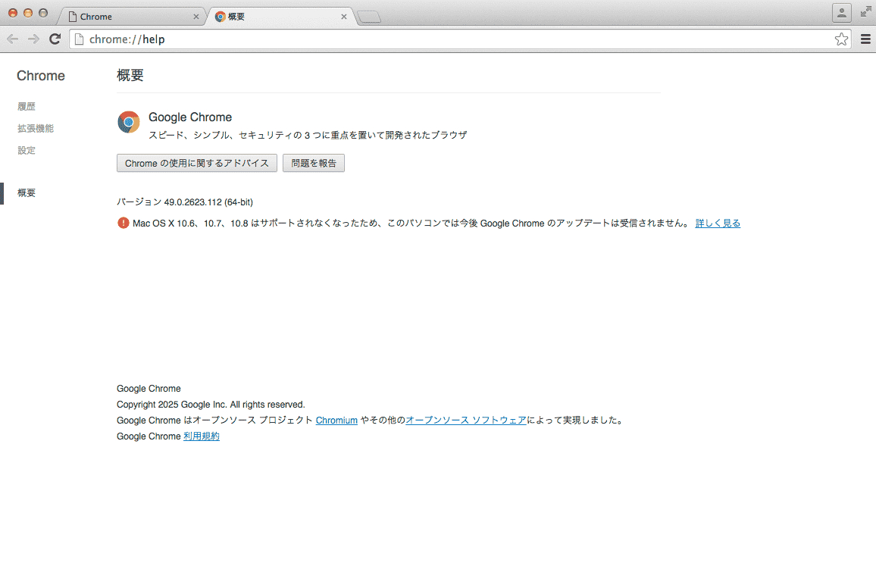The height and width of the screenshot is (588, 876).
Task: Click the red warning exclamation icon
Action: pyautogui.click(x=123, y=223)
